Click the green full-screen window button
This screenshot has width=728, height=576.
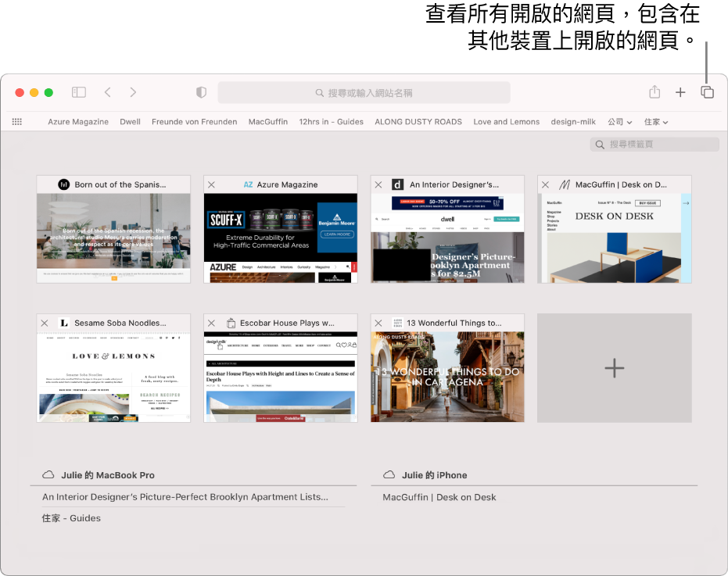[x=48, y=92]
